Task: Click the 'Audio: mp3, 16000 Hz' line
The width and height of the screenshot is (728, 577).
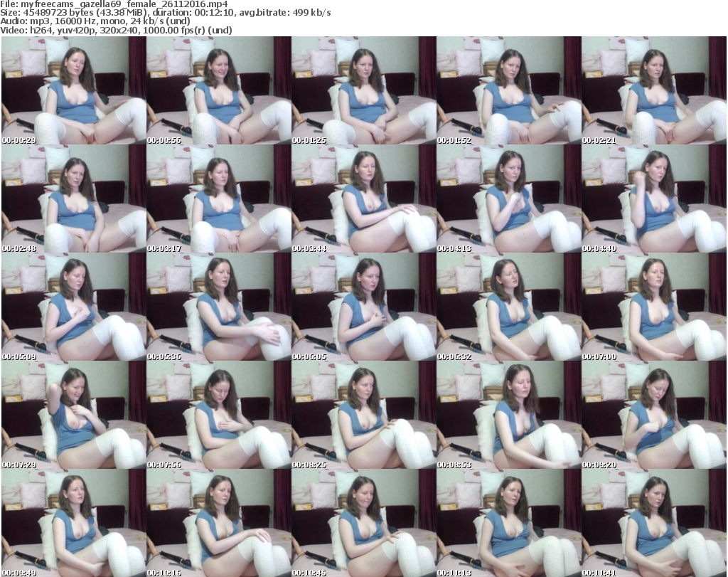Action: tap(95, 21)
